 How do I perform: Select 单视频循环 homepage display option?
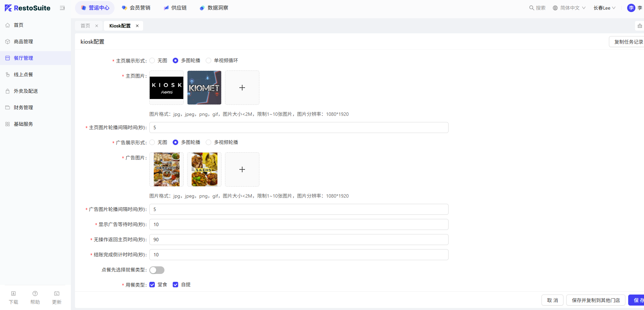(x=208, y=60)
